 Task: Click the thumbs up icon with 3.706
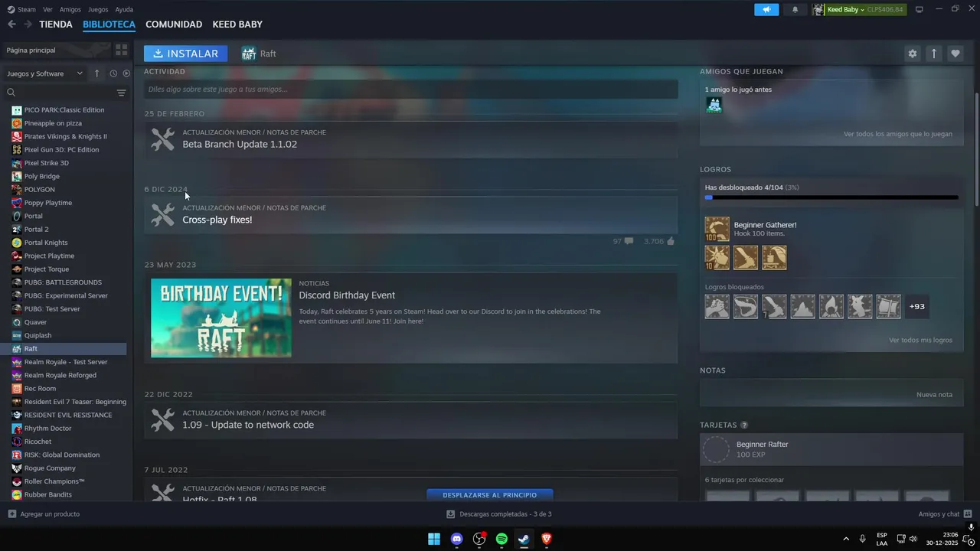[x=671, y=241]
